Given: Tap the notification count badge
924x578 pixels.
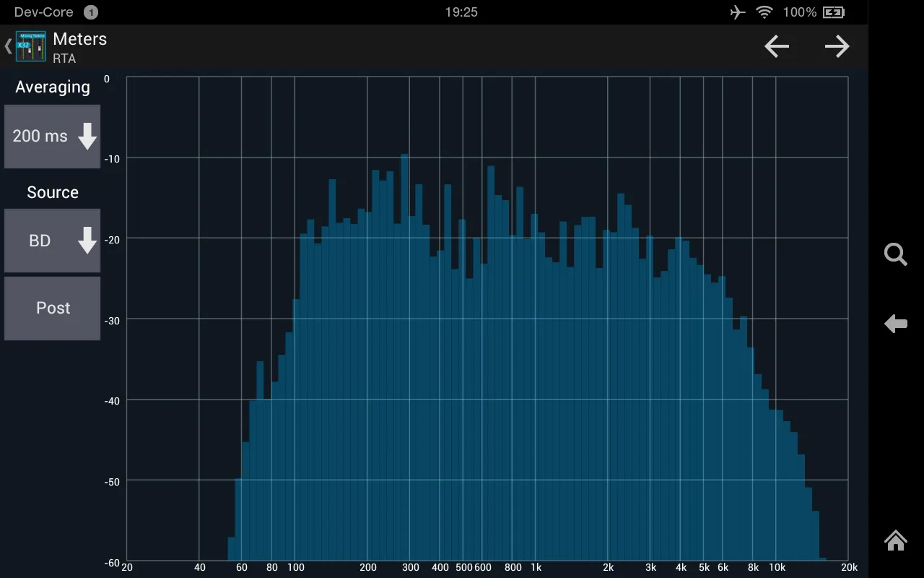Looking at the screenshot, I should pos(90,12).
